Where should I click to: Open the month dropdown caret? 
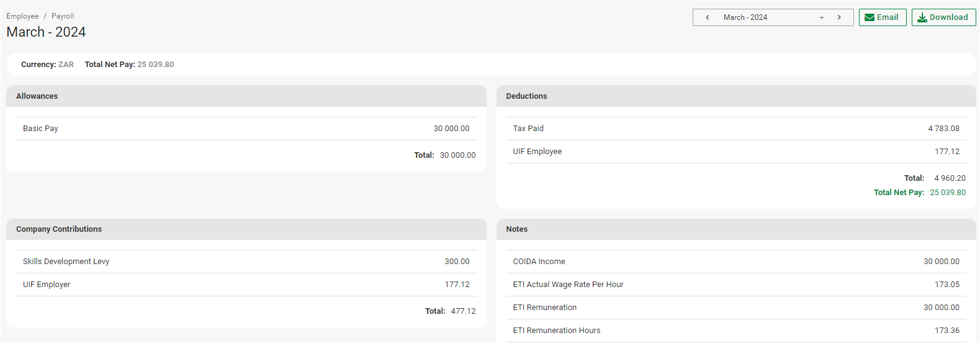pos(822,18)
